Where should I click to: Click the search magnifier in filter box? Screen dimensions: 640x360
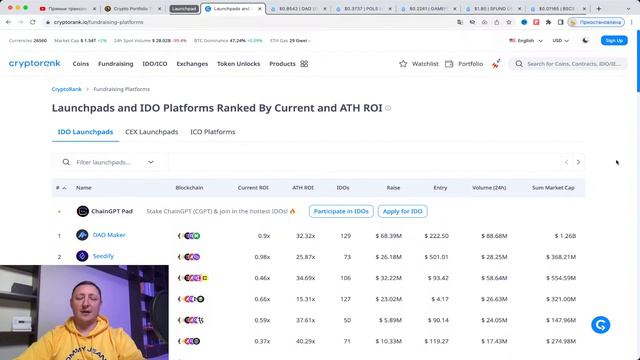(66, 162)
